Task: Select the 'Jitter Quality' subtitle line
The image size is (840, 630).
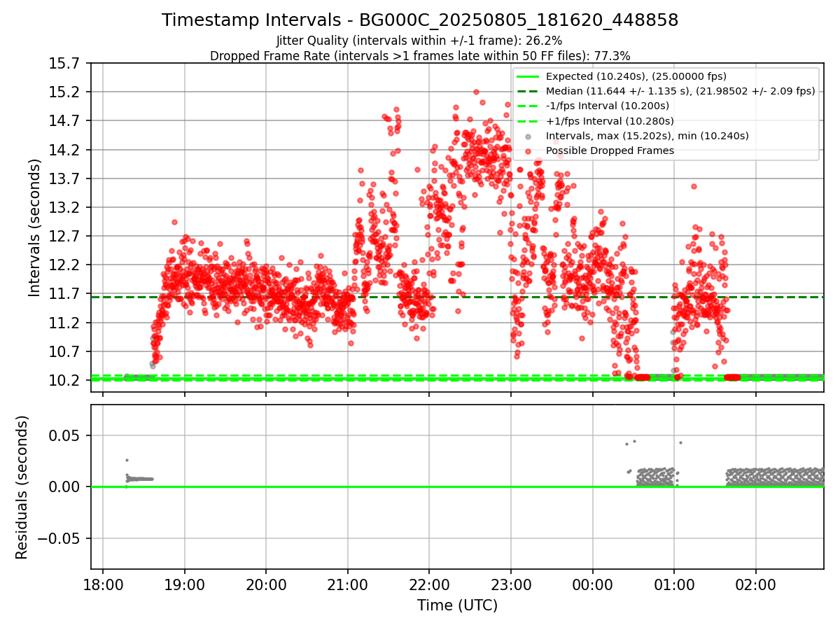Action: click(x=420, y=41)
